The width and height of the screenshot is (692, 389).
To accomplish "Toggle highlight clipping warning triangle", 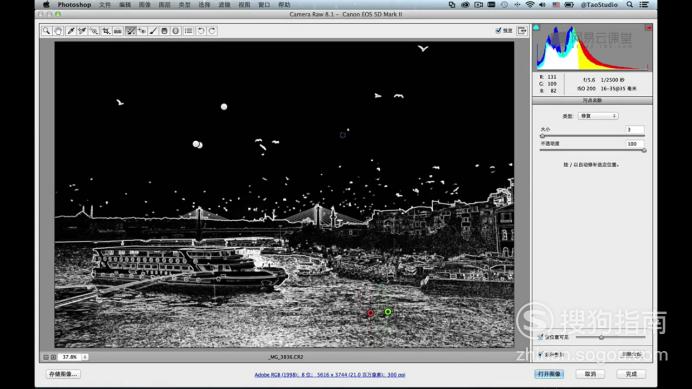I will [648, 28].
